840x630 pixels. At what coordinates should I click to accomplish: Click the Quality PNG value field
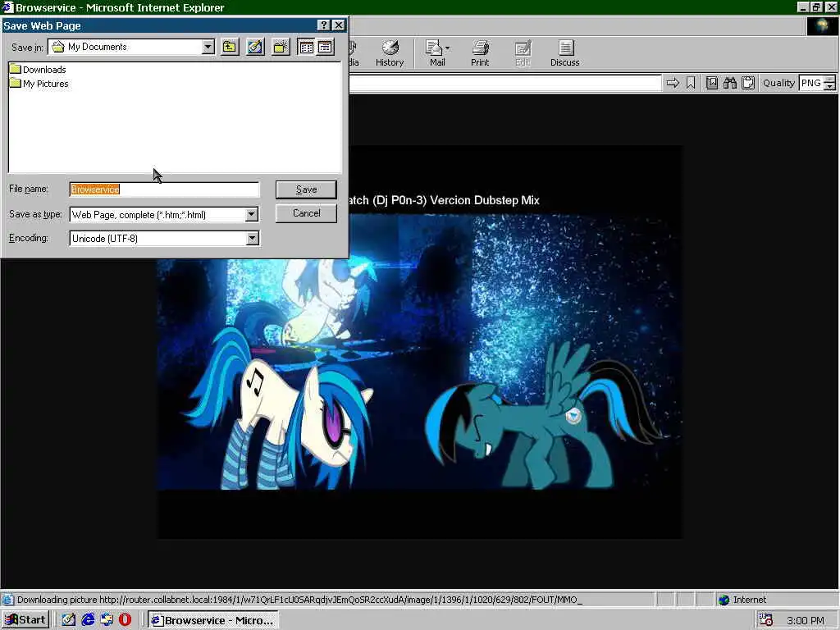pyautogui.click(x=810, y=83)
